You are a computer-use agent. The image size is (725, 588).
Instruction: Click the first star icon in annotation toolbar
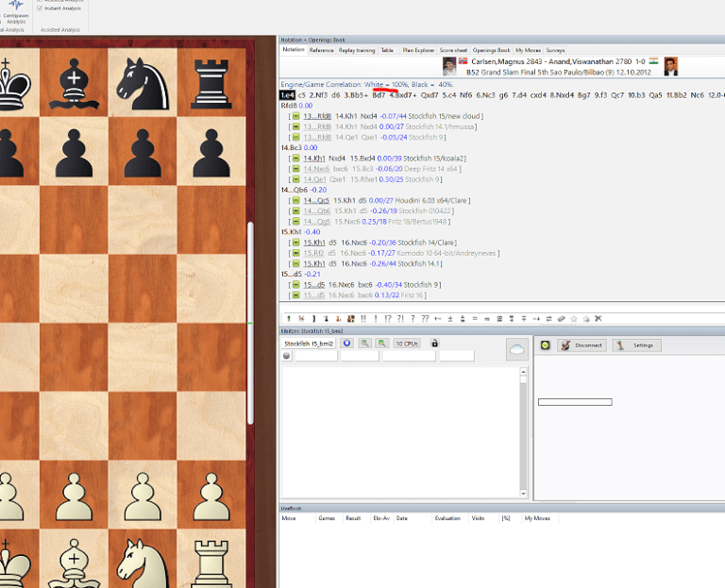(x=574, y=318)
